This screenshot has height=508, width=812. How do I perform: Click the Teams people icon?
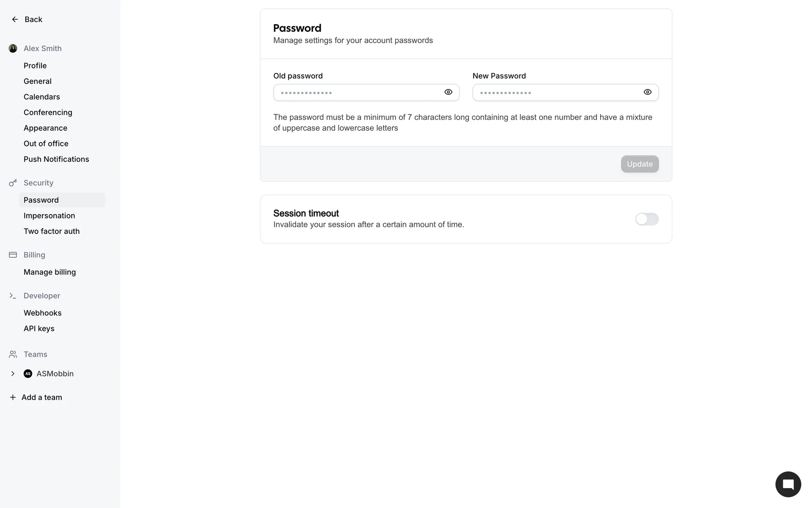pos(13,354)
